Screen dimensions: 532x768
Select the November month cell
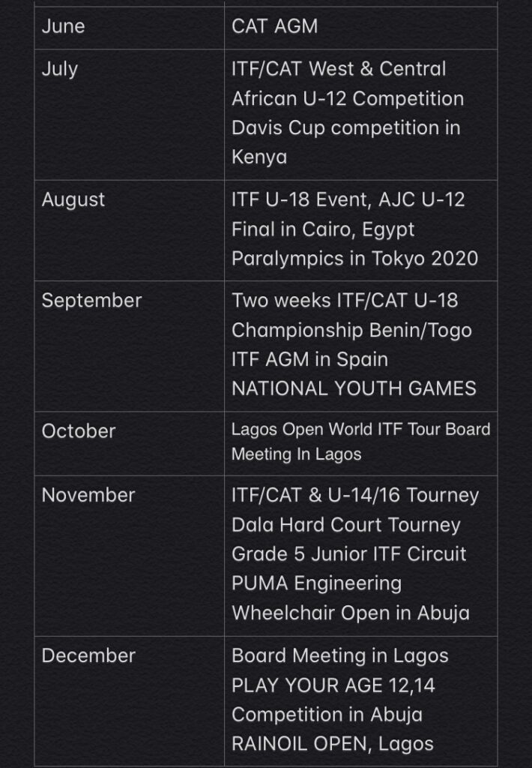point(129,556)
